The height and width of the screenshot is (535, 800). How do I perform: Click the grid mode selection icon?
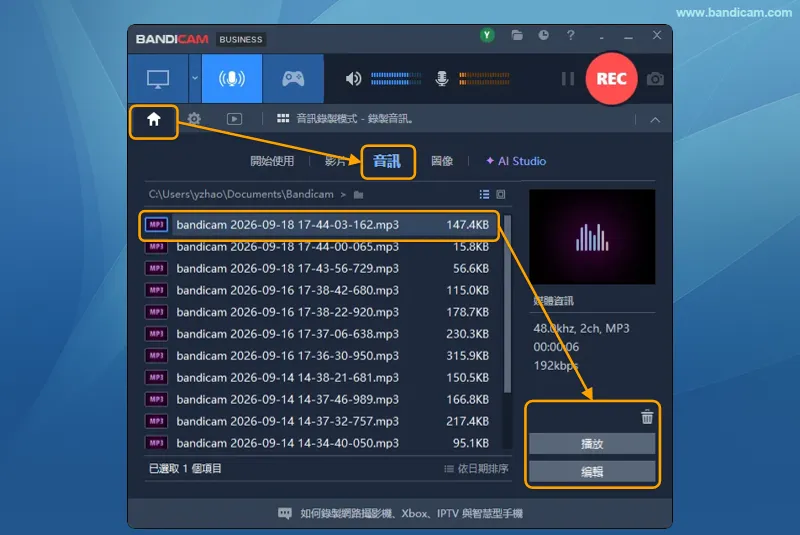pos(283,119)
